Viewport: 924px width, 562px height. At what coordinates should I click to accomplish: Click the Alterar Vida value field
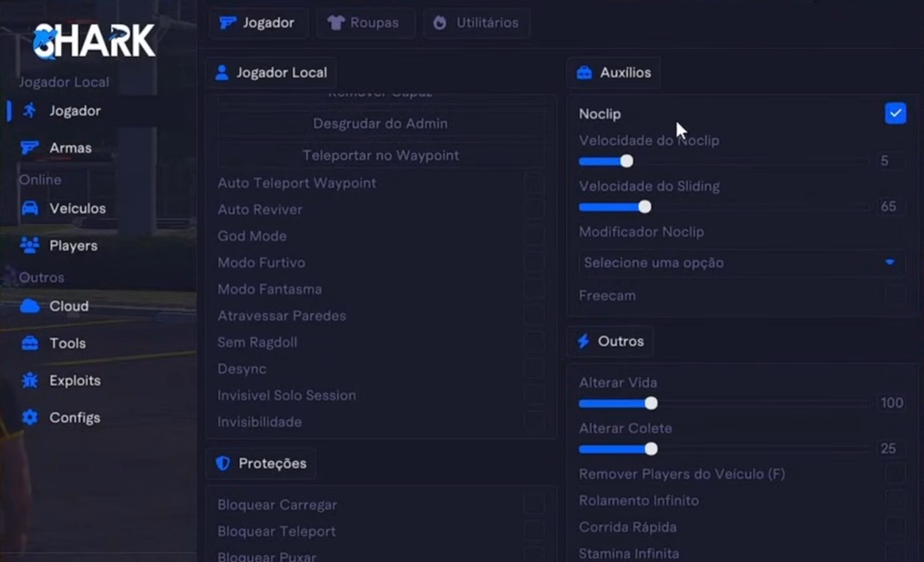(891, 403)
